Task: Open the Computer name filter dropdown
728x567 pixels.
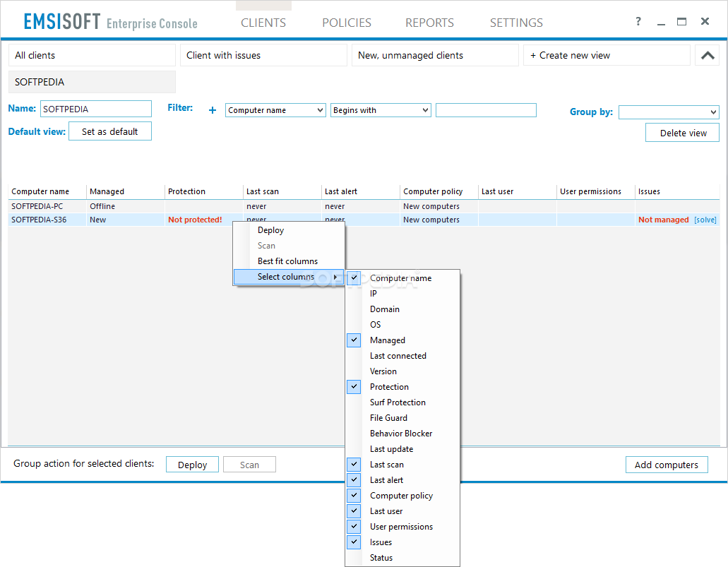Action: point(275,110)
